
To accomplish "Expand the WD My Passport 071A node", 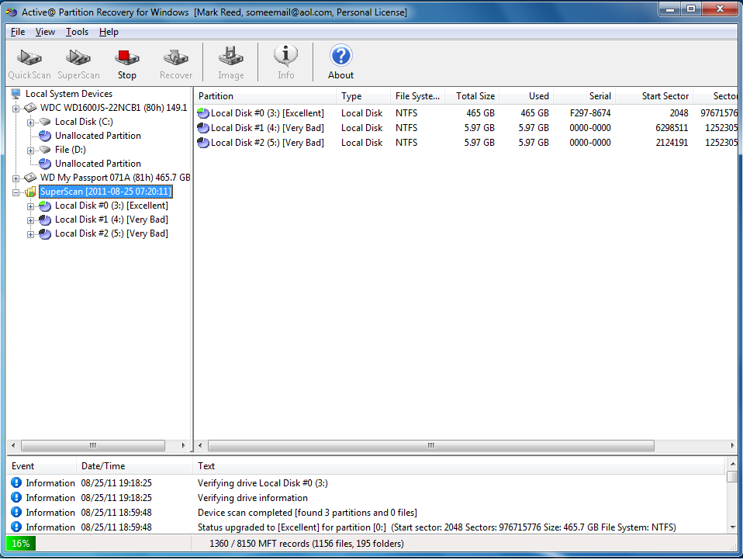I will point(16,178).
